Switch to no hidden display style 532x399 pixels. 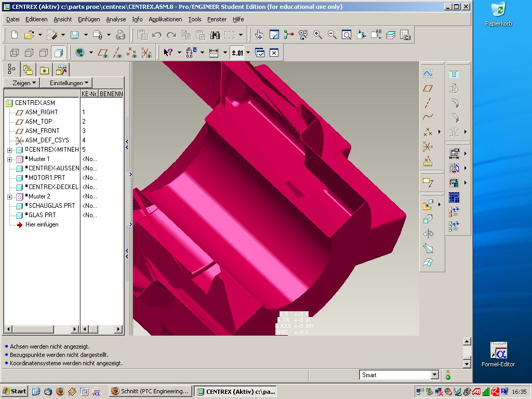(x=44, y=52)
